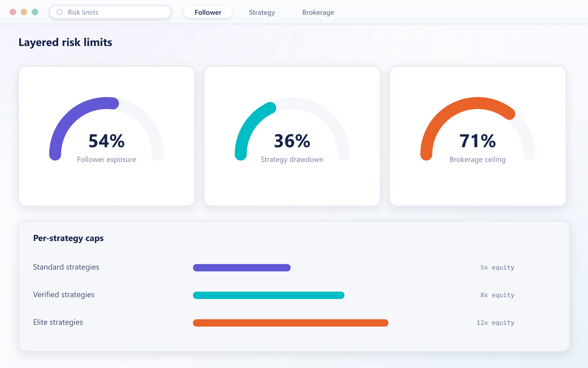Click the orange Elite strategies bar
588x368 pixels.
pyautogui.click(x=291, y=323)
